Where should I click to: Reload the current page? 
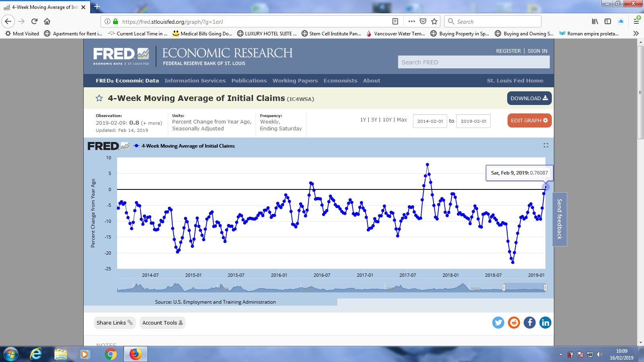pos(34,21)
